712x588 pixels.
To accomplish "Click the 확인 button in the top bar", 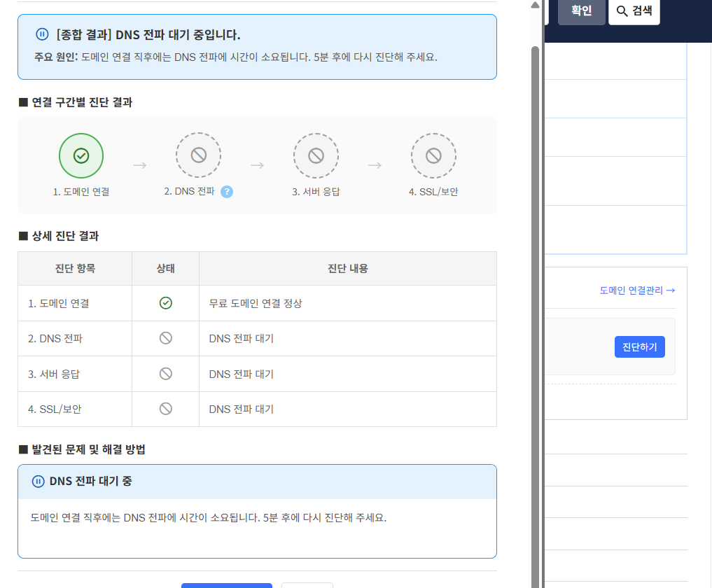I will tap(581, 11).
